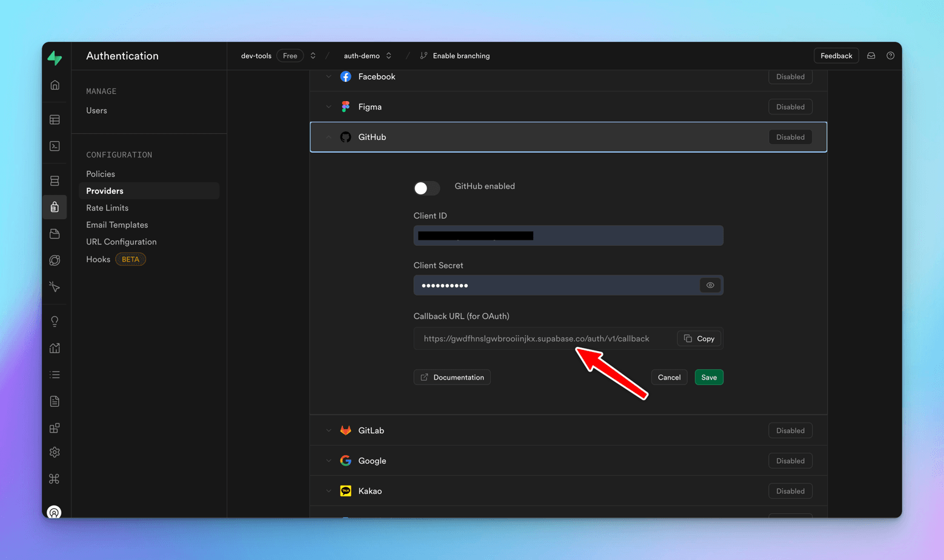Expand the Figma provider row chevron
The image size is (944, 560).
[x=328, y=107]
